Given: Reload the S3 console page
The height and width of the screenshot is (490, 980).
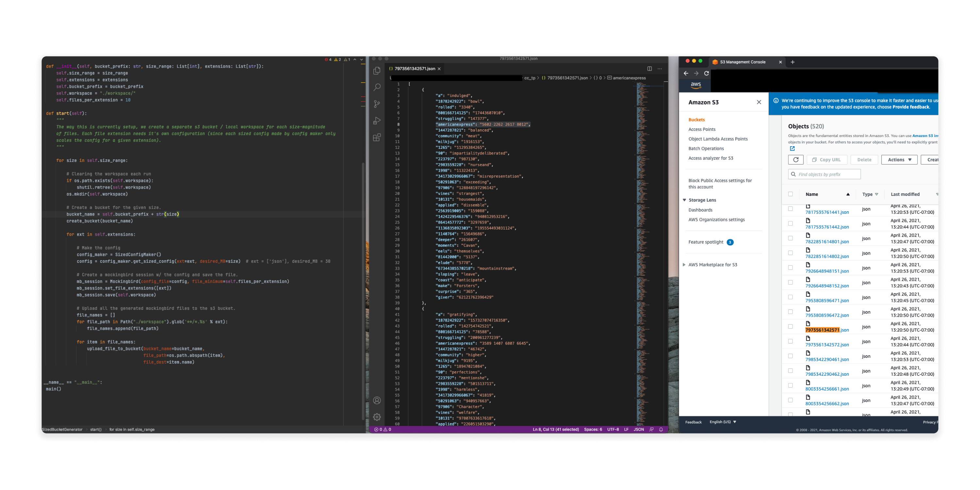Looking at the screenshot, I should 706,73.
